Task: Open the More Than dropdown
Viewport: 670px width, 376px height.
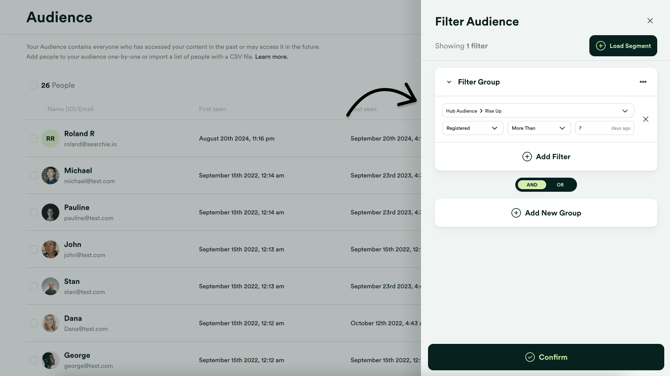Action: tap(539, 128)
